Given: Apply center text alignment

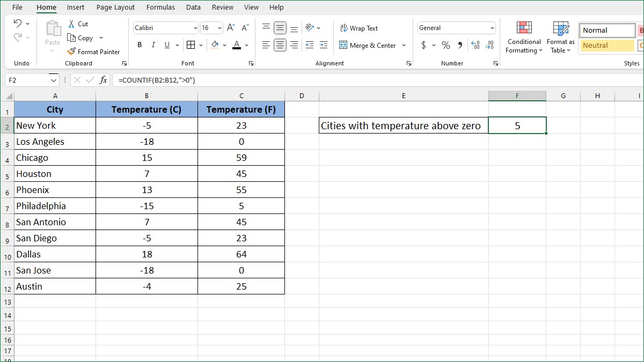Looking at the screenshot, I should pyautogui.click(x=280, y=45).
